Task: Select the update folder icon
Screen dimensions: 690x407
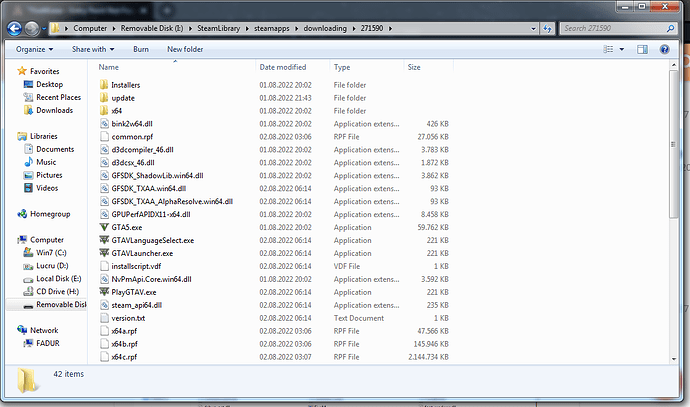Action: (x=104, y=98)
